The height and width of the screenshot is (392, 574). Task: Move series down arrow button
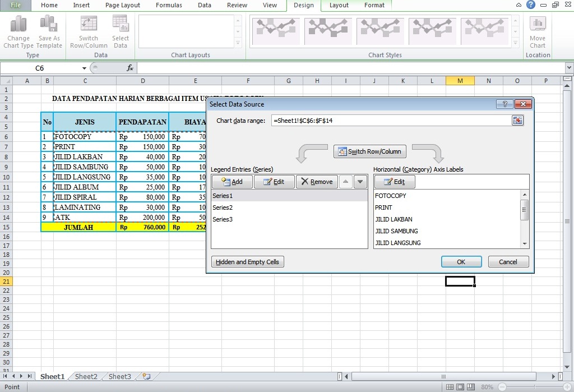point(360,182)
